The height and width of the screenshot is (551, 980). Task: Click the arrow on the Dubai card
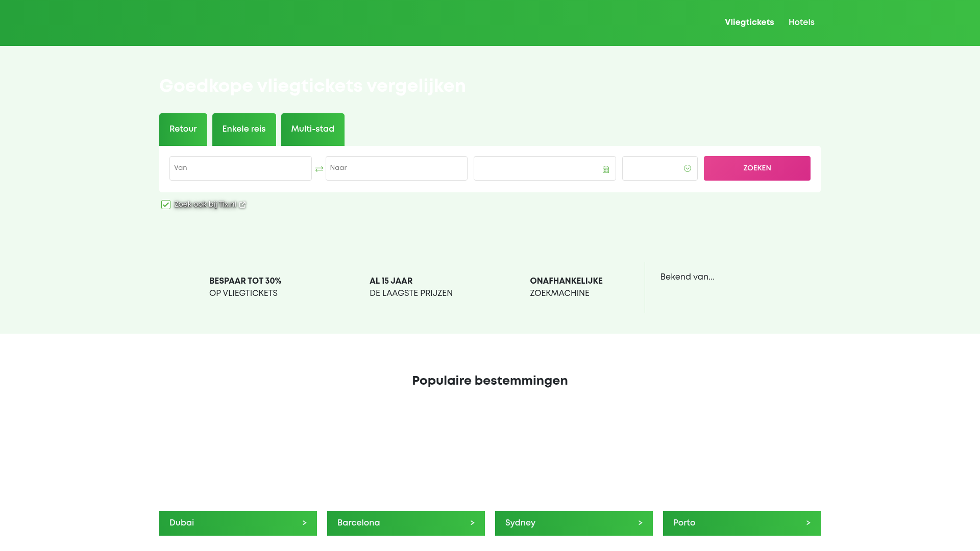pos(304,523)
